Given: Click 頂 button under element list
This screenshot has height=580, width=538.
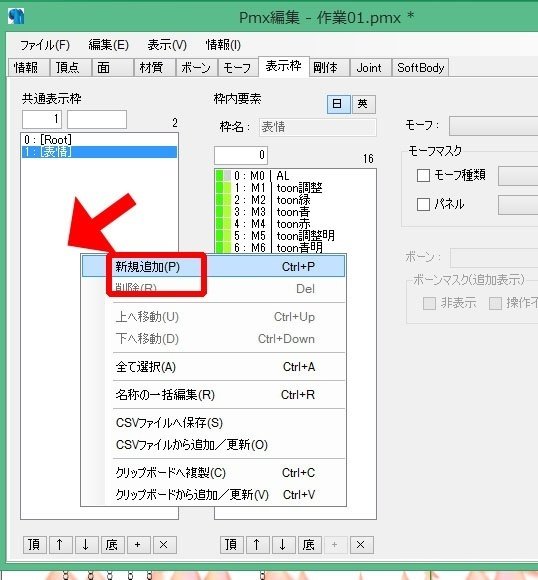Looking at the screenshot, I should pos(231,544).
